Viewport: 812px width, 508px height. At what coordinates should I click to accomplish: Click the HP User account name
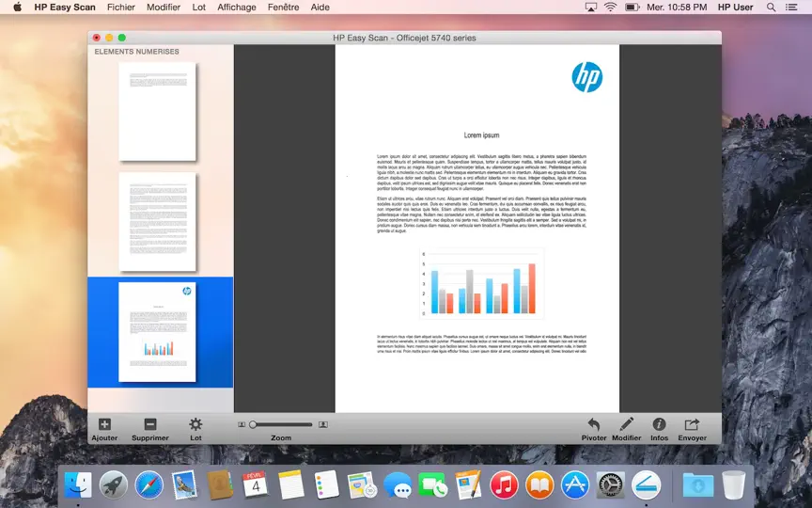pos(735,8)
